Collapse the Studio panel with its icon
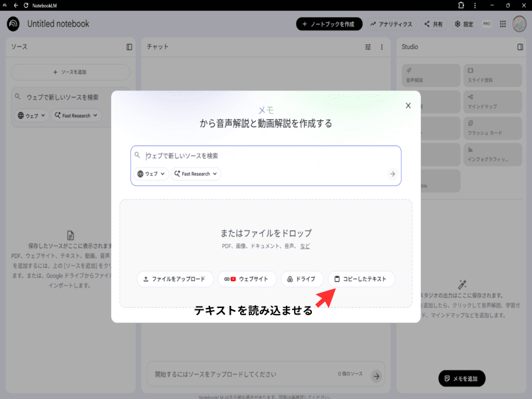The image size is (532, 399). (x=520, y=47)
